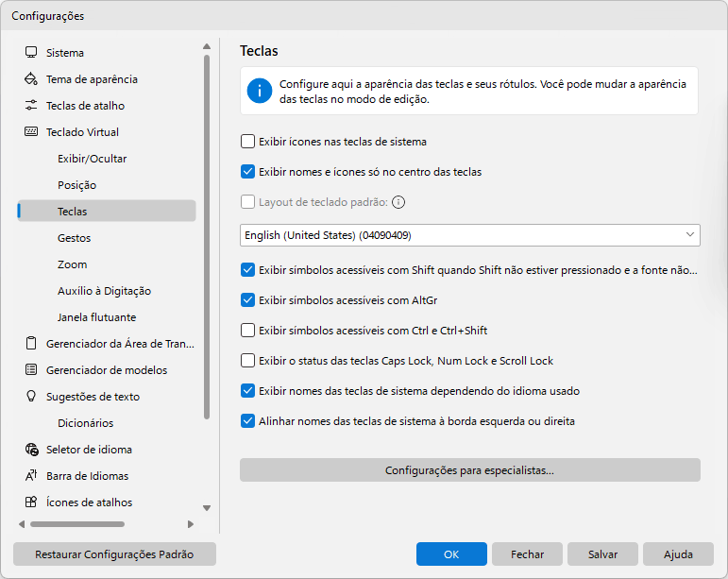Viewport: 728px width, 579px height.
Task: Click Restaurar Configurações Padrão
Action: (x=114, y=553)
